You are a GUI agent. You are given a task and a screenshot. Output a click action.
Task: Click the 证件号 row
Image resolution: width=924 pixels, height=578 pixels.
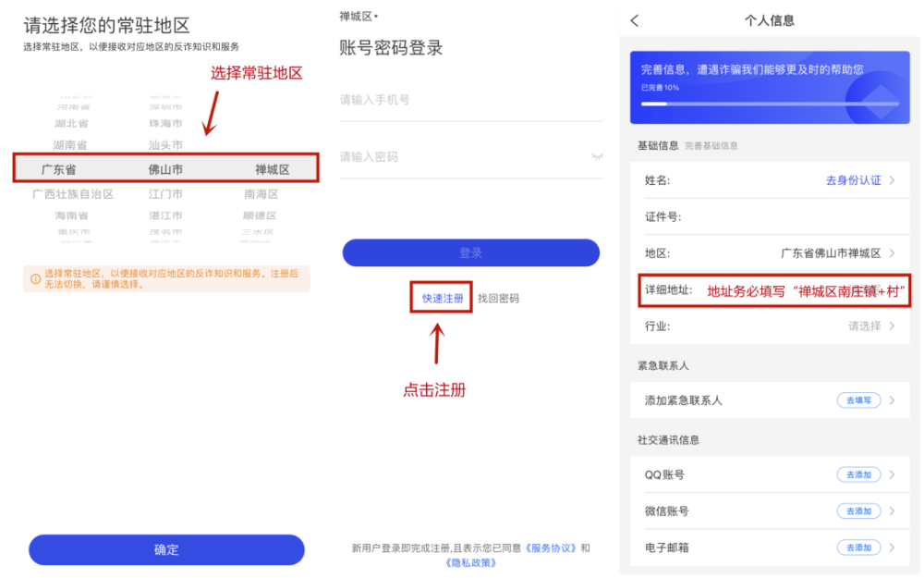coord(771,217)
